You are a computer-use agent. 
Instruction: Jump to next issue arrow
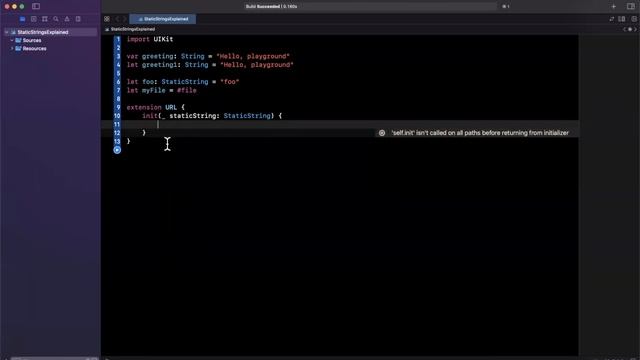point(636,29)
